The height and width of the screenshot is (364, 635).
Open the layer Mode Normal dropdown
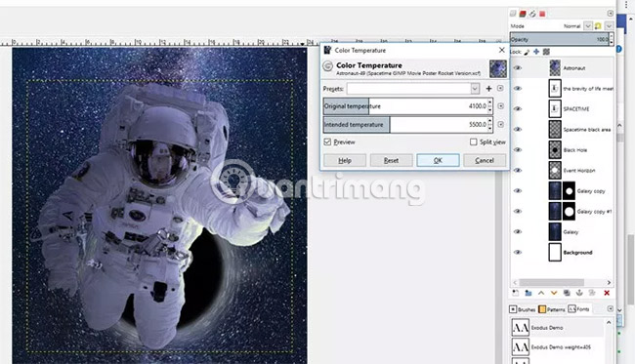pos(587,26)
